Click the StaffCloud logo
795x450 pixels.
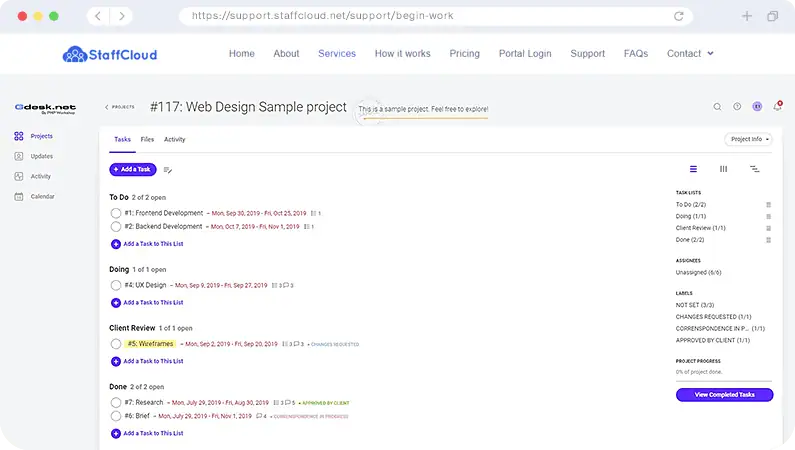(110, 54)
